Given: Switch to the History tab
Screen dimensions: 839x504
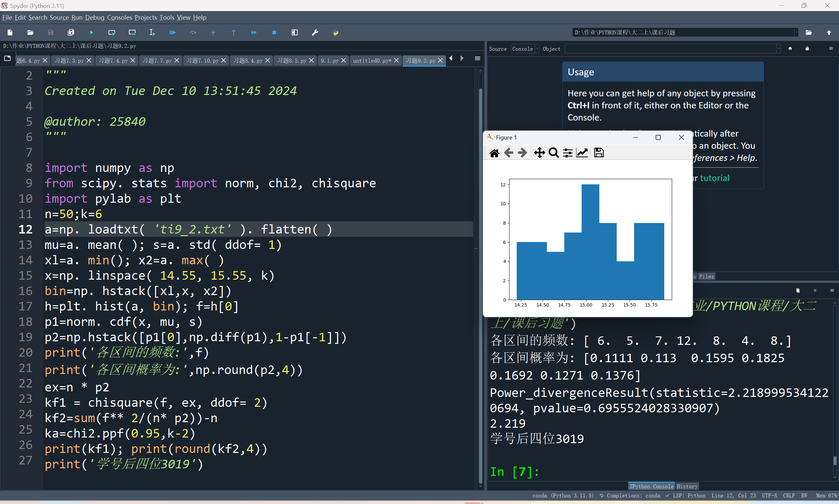Looking at the screenshot, I should click(687, 486).
